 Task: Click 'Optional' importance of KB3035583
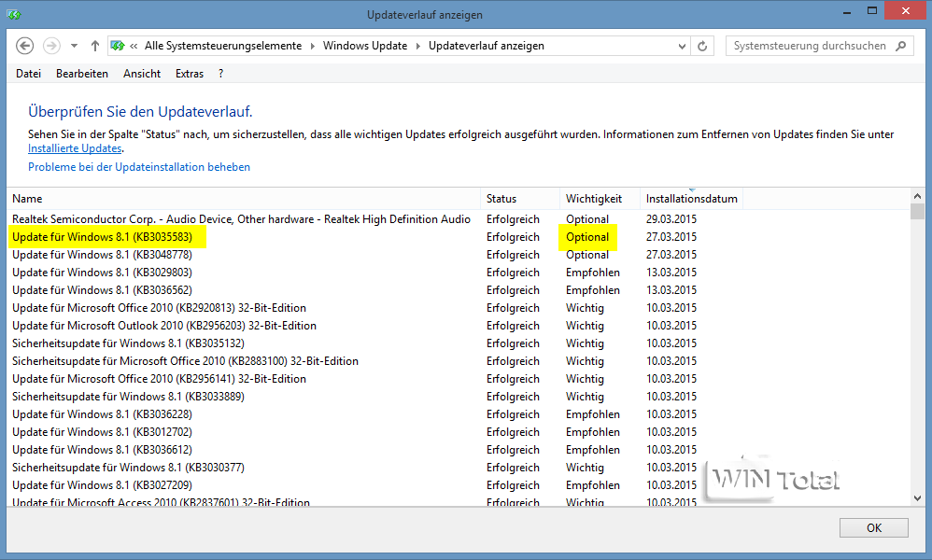pos(587,237)
